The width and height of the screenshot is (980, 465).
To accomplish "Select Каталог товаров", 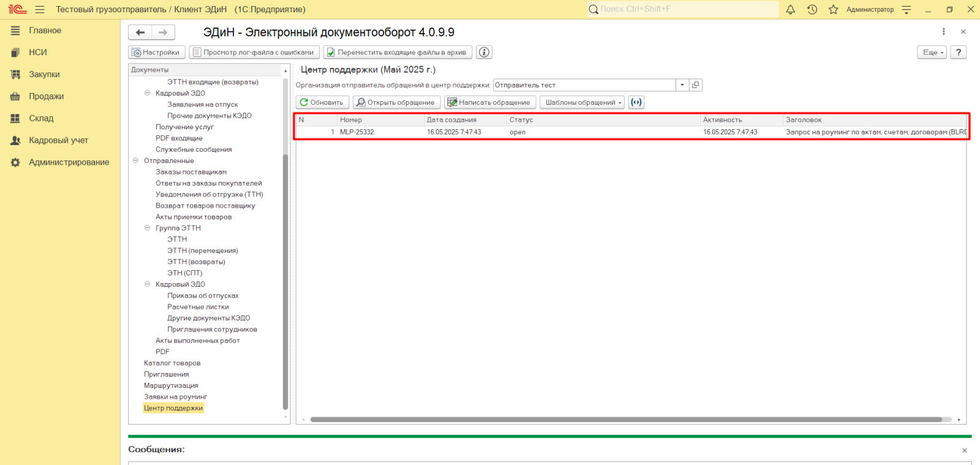I will [x=172, y=363].
